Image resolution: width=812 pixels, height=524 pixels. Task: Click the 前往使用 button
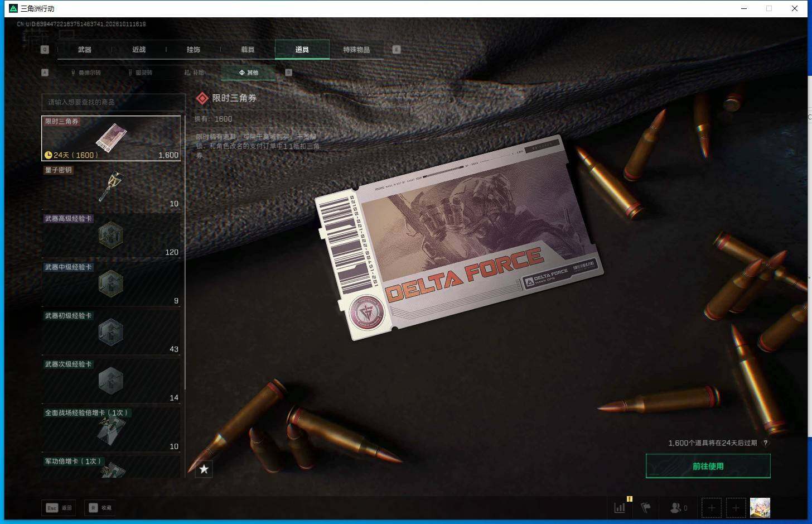[x=708, y=466]
